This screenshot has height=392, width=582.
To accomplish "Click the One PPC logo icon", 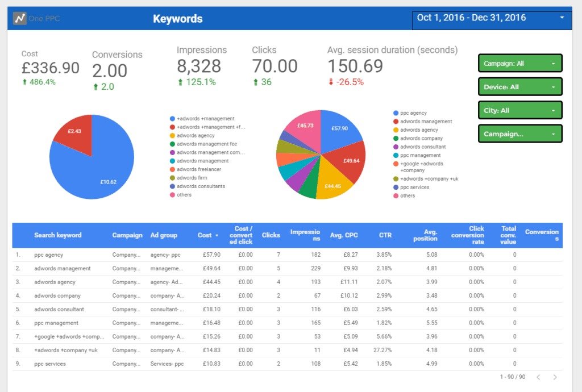I will [x=20, y=18].
